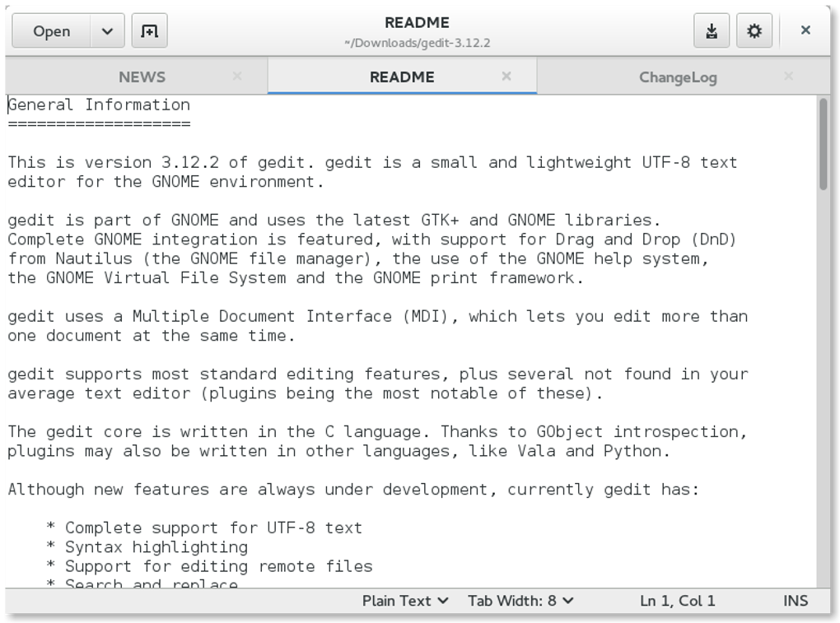
Task: Open the gear settings menu
Action: pyautogui.click(x=754, y=31)
